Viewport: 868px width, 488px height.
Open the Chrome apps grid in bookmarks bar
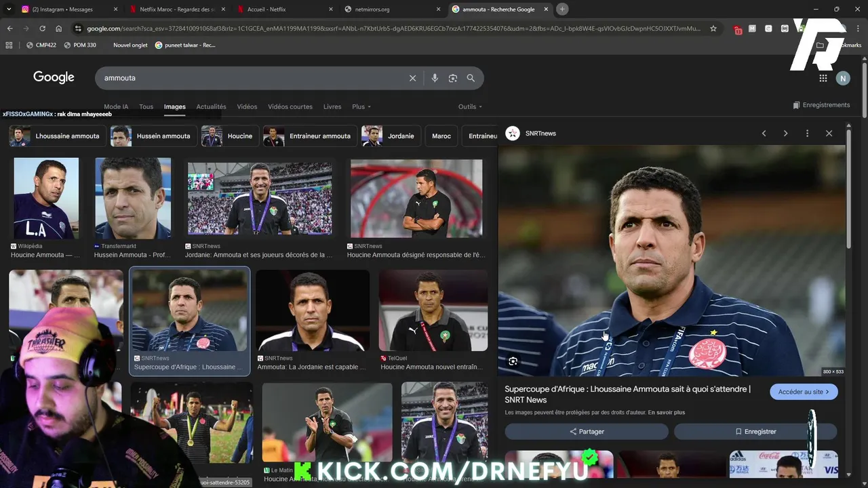(9, 45)
